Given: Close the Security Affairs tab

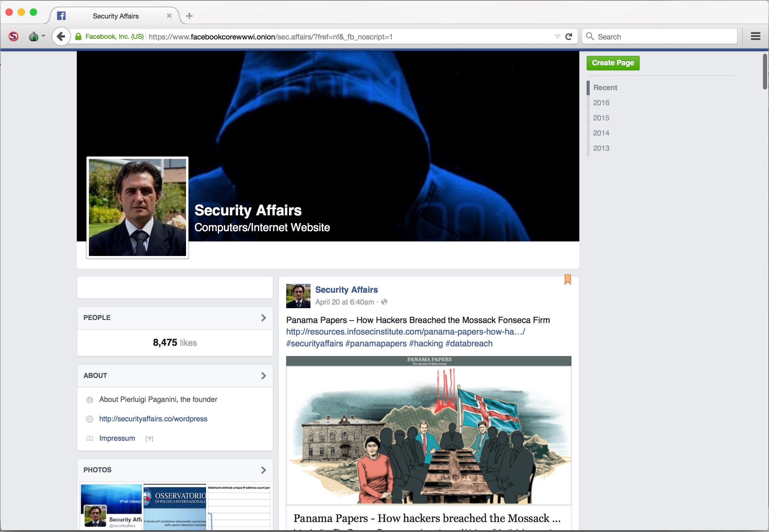Looking at the screenshot, I should (x=169, y=16).
